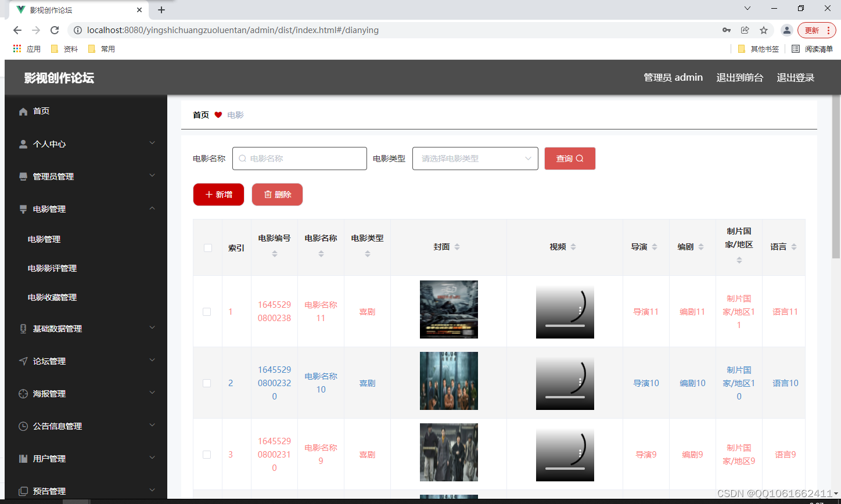Click the trash icon on the 删除 button
Screen dimensions: 841x504
pyautogui.click(x=269, y=195)
